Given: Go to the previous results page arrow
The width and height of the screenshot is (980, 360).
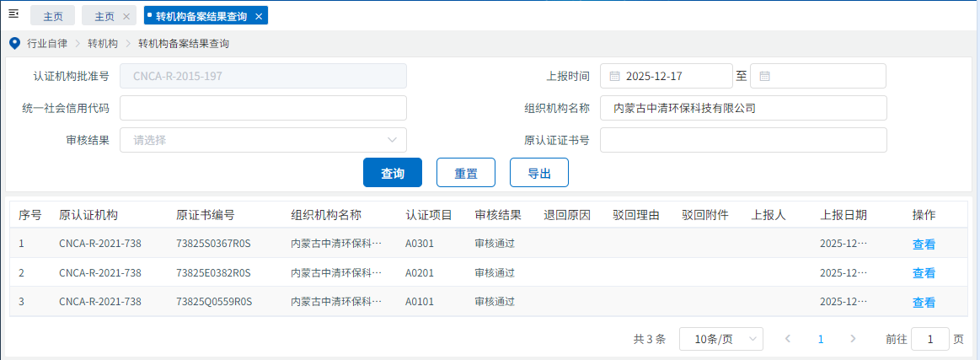Looking at the screenshot, I should pyautogui.click(x=788, y=339).
